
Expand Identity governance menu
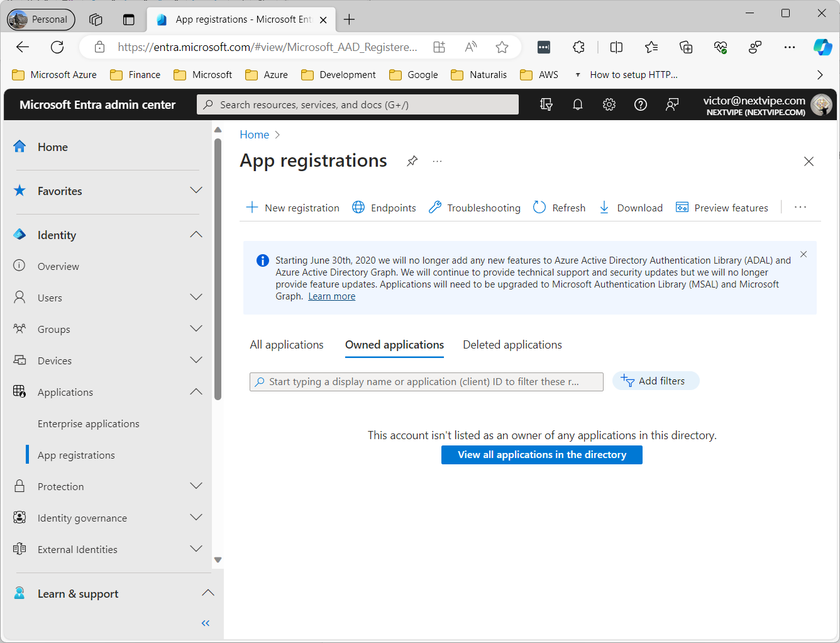tap(196, 518)
